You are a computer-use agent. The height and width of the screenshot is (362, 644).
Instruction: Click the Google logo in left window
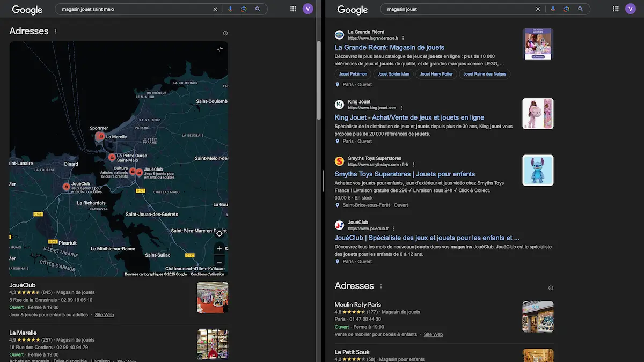[27, 9]
